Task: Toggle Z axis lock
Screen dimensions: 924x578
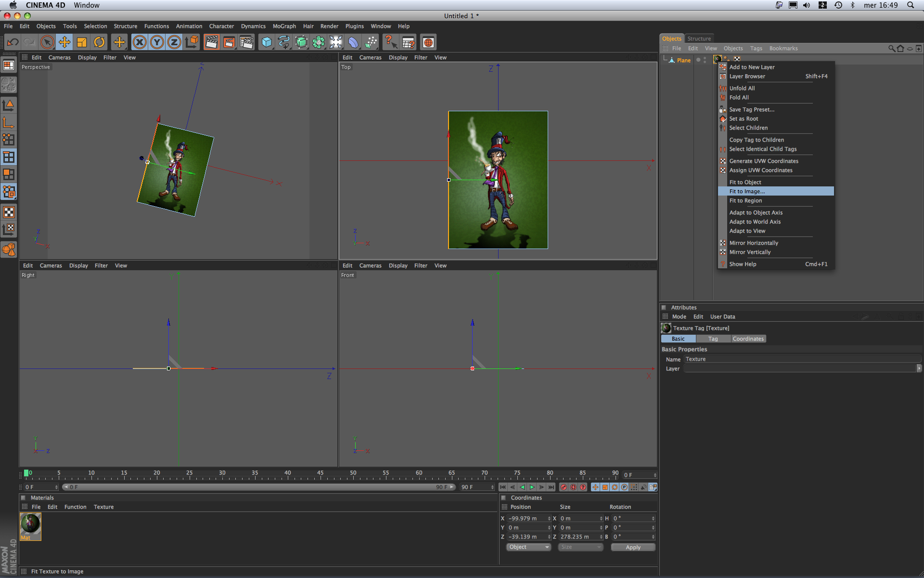Action: click(174, 42)
